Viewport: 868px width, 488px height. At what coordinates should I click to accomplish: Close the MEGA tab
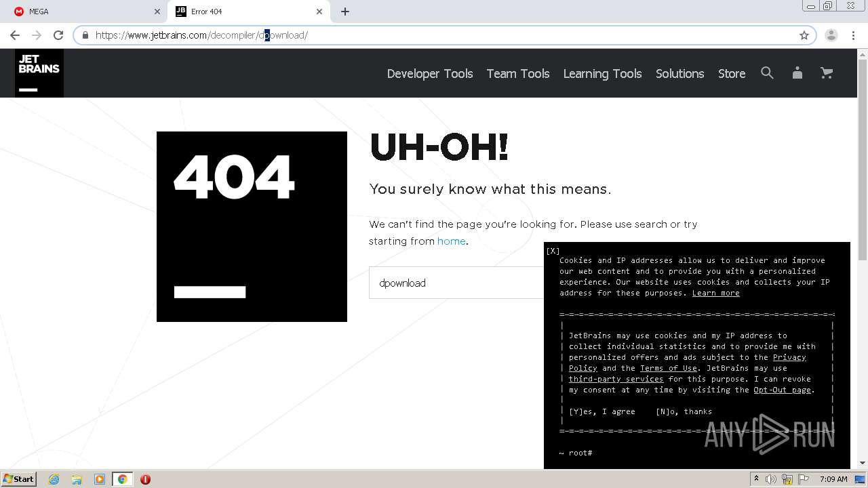click(x=157, y=12)
